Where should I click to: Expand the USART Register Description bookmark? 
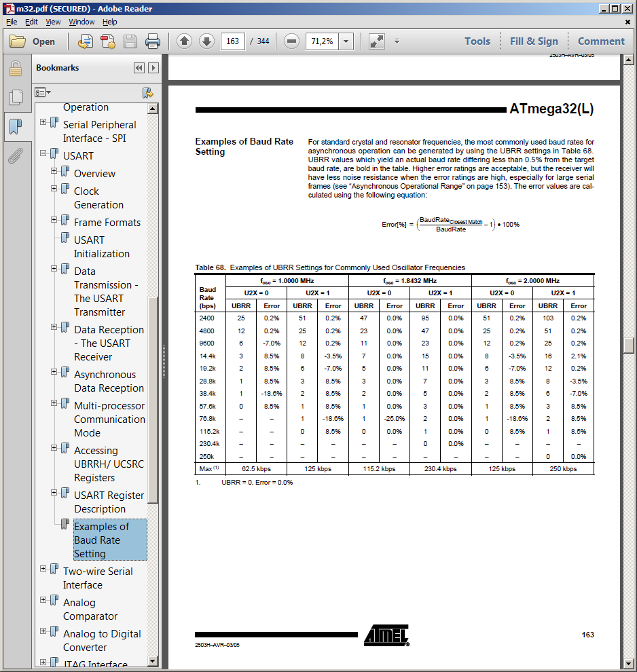[x=54, y=493]
